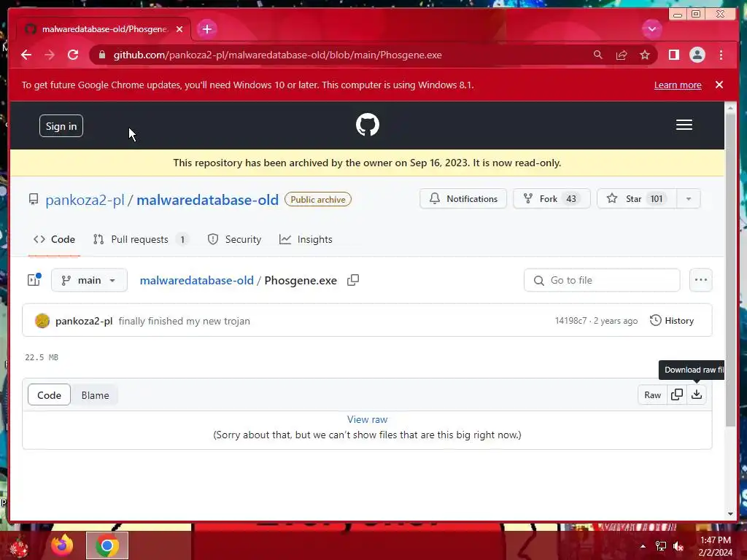Switch to the Code tab
The image size is (747, 560).
pyautogui.click(x=54, y=239)
